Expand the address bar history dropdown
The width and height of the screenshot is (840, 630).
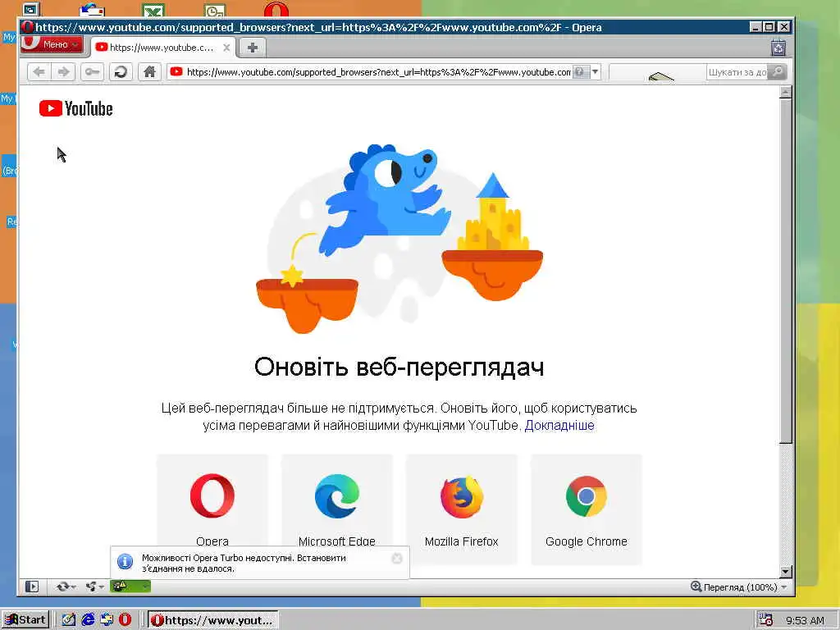[x=596, y=72]
